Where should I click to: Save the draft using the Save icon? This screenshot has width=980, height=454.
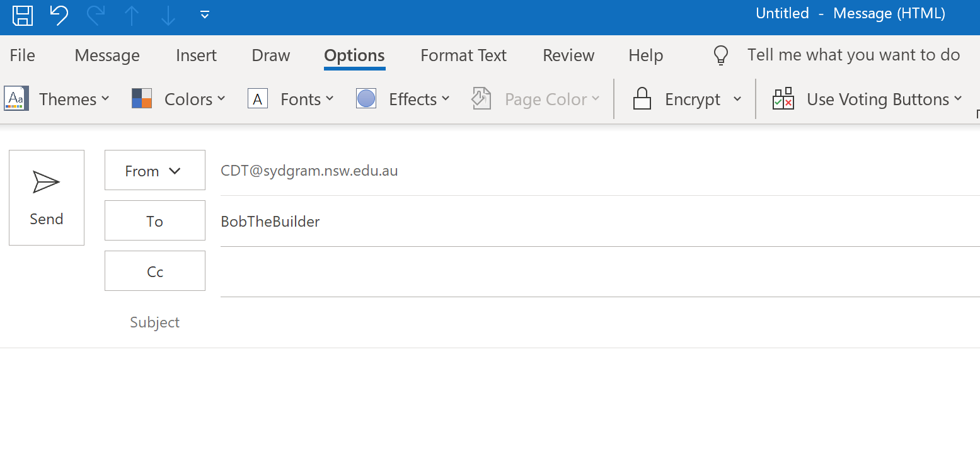point(22,16)
